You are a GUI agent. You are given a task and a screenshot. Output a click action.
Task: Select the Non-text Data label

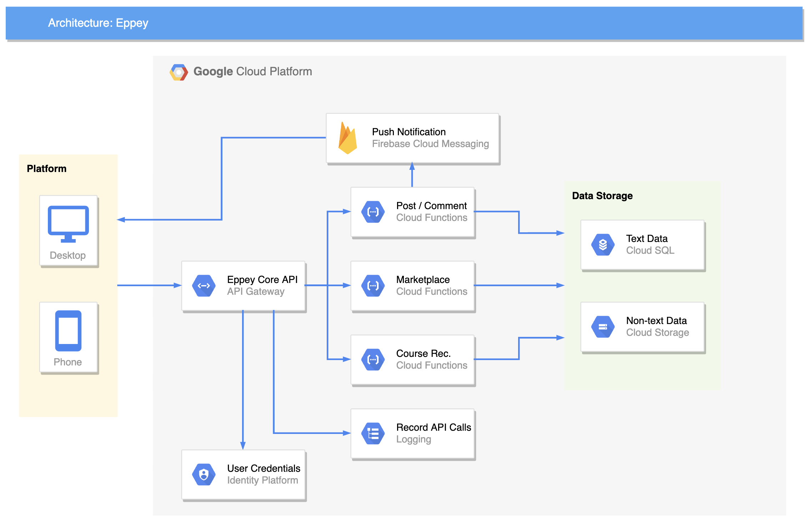(656, 320)
